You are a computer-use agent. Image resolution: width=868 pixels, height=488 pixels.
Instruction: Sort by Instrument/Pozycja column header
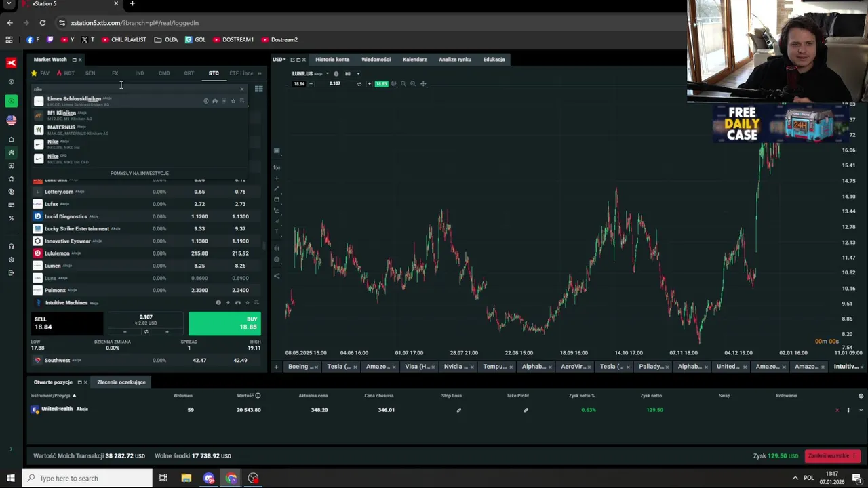pyautogui.click(x=53, y=396)
